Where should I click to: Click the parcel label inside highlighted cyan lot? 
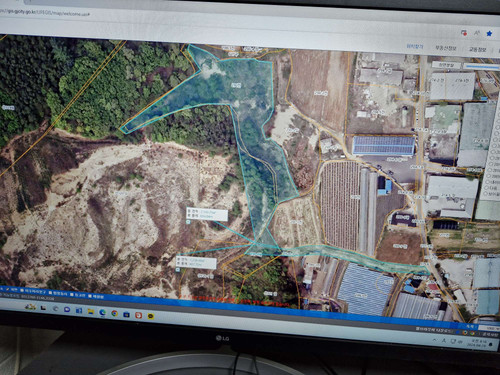[x=236, y=85]
